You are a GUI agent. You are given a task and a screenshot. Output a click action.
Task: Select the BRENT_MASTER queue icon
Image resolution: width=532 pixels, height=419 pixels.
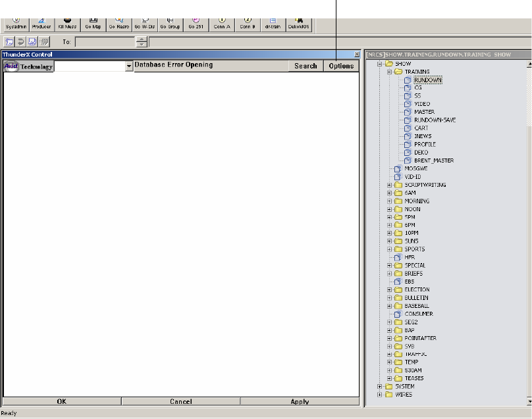point(408,160)
